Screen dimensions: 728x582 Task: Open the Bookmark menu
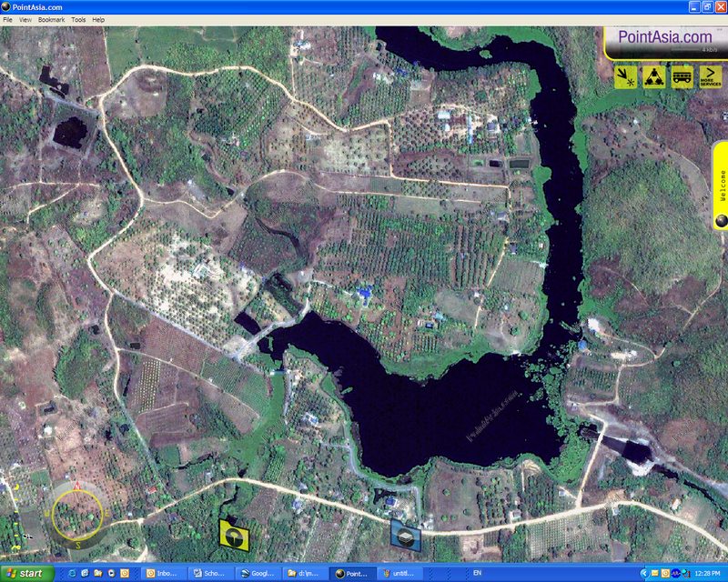[x=51, y=19]
